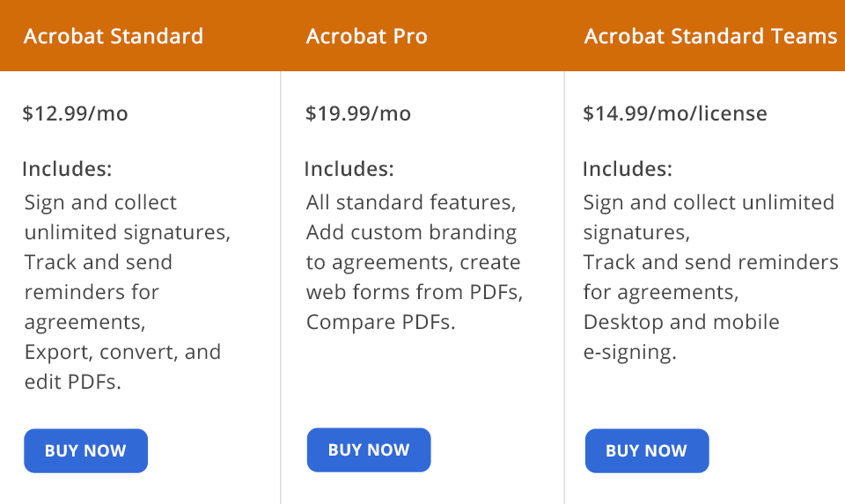Click the Acrobat Pro plan heading

point(367,37)
